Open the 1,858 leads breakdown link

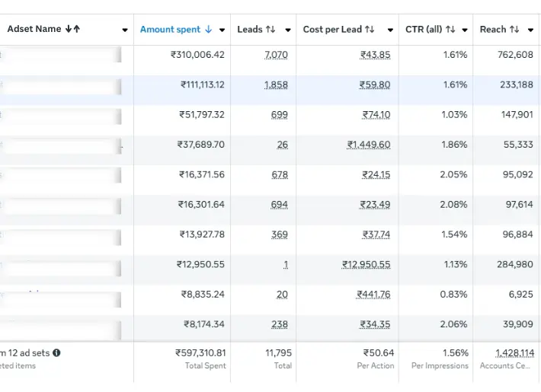click(276, 84)
